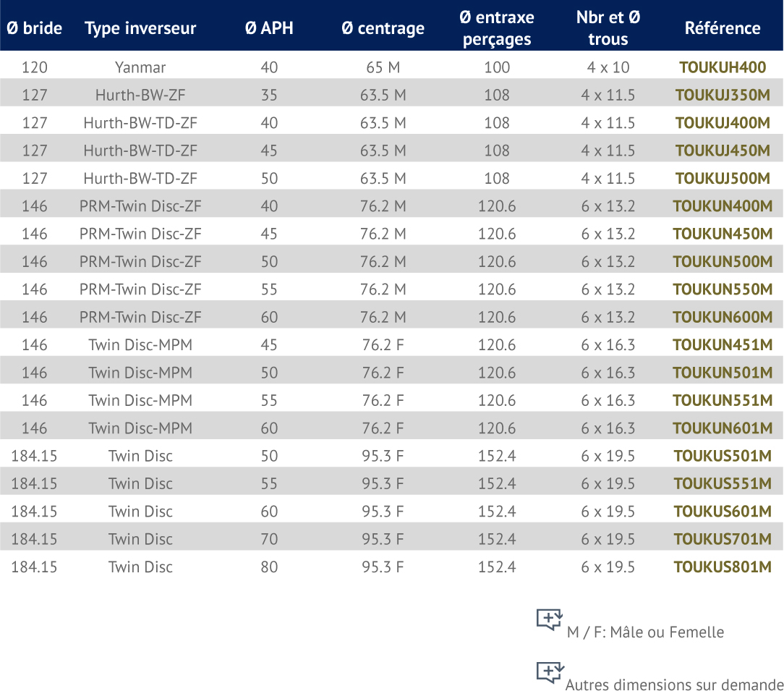Image resolution: width=784 pixels, height=691 pixels.
Task: Select the Yanmar inverter type cell
Action: click(x=140, y=67)
